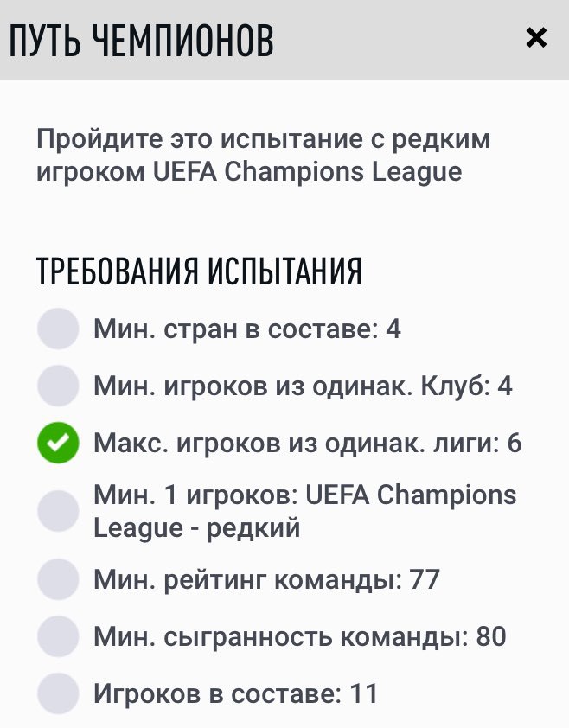This screenshot has width=569, height=728.
Task: Select 'Мин. рейтинг команды: 77' requirement
Action: (x=266, y=579)
